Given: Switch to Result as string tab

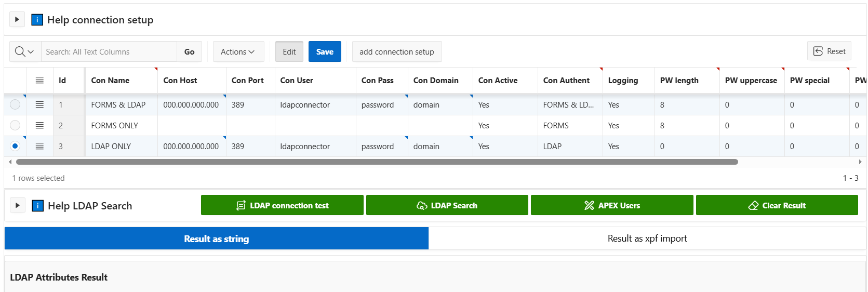Looking at the screenshot, I should click(217, 238).
